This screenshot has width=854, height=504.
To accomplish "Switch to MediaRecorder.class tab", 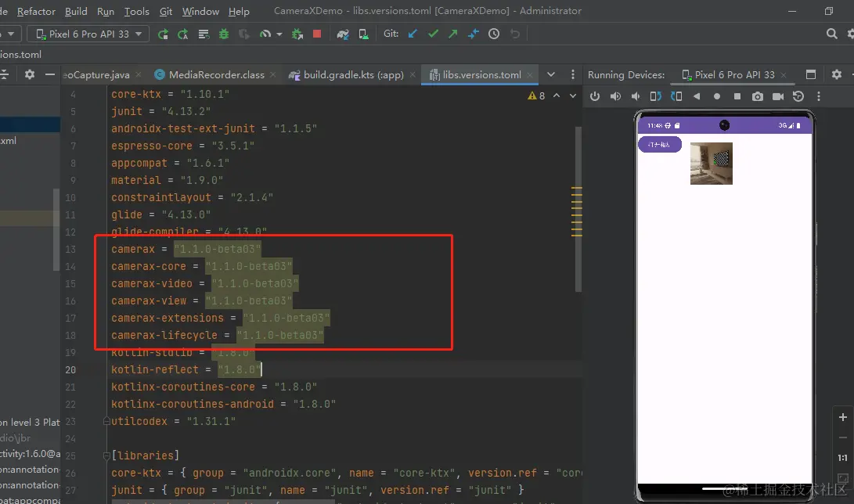I will point(216,74).
